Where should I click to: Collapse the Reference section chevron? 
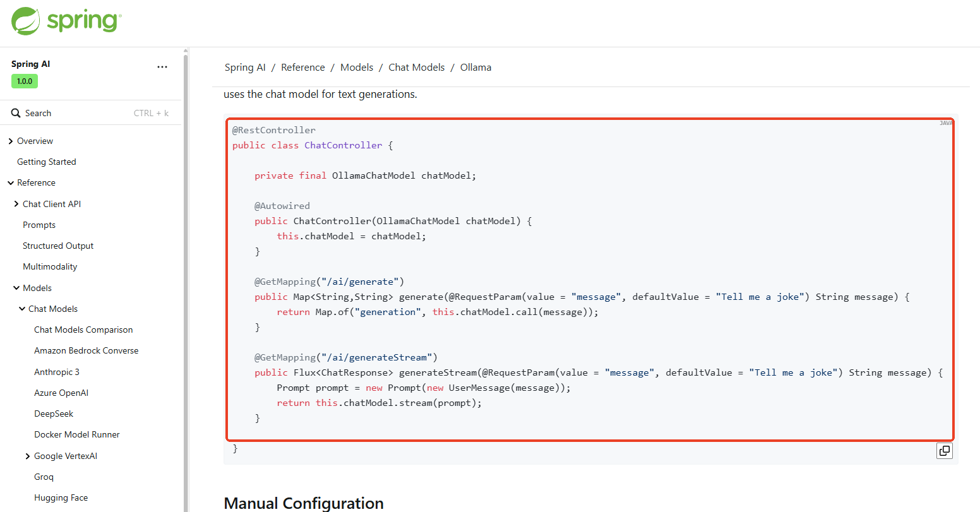(11, 183)
